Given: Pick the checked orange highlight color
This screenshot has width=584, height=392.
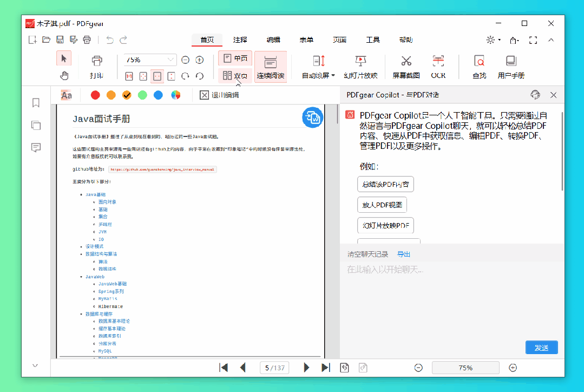Looking at the screenshot, I should pos(127,95).
